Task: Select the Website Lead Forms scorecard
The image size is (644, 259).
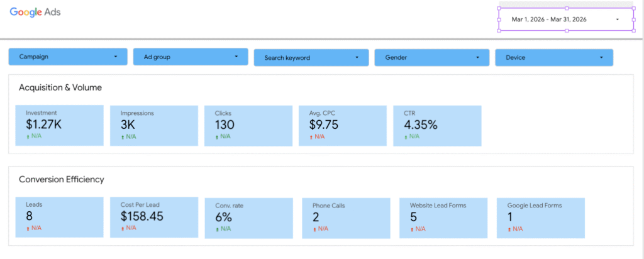Action: coord(443,218)
